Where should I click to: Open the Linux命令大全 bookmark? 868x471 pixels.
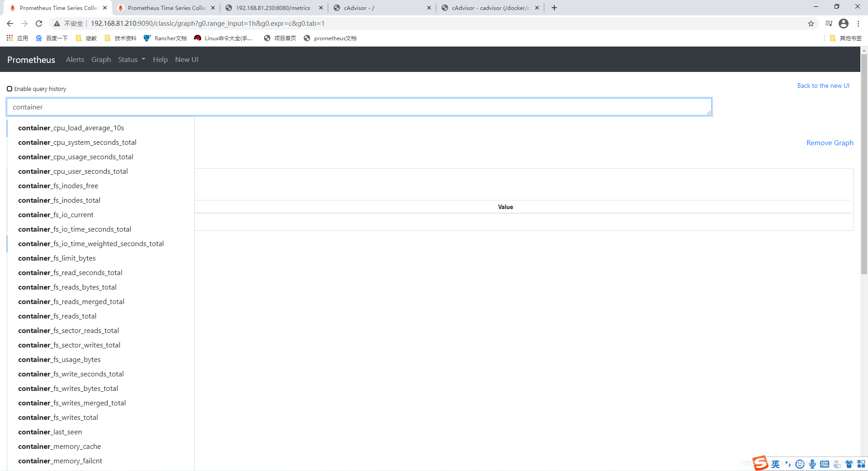[223, 38]
